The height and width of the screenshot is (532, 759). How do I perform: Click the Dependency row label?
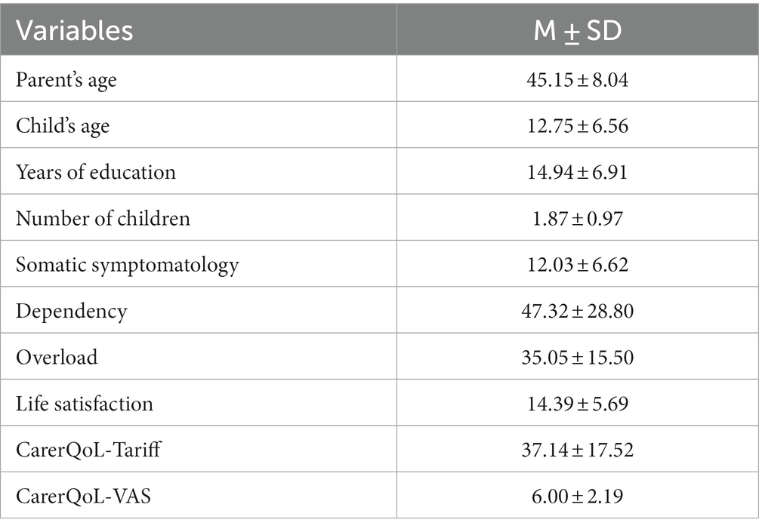(71, 312)
